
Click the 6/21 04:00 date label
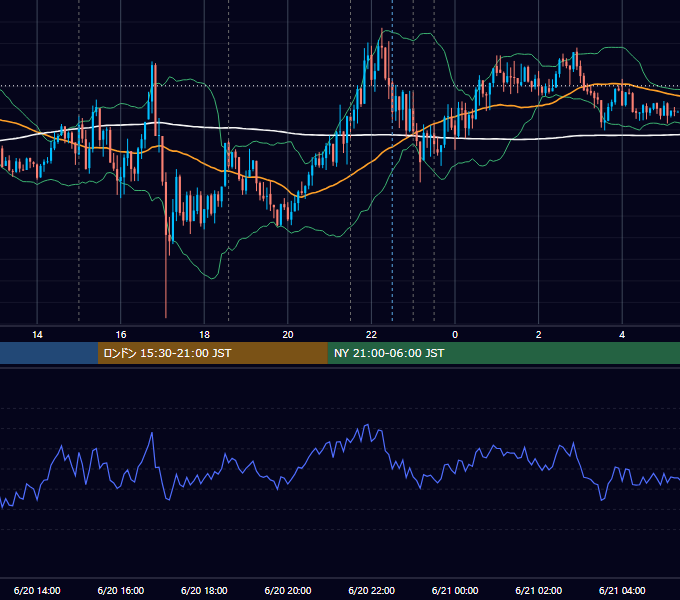(x=622, y=590)
